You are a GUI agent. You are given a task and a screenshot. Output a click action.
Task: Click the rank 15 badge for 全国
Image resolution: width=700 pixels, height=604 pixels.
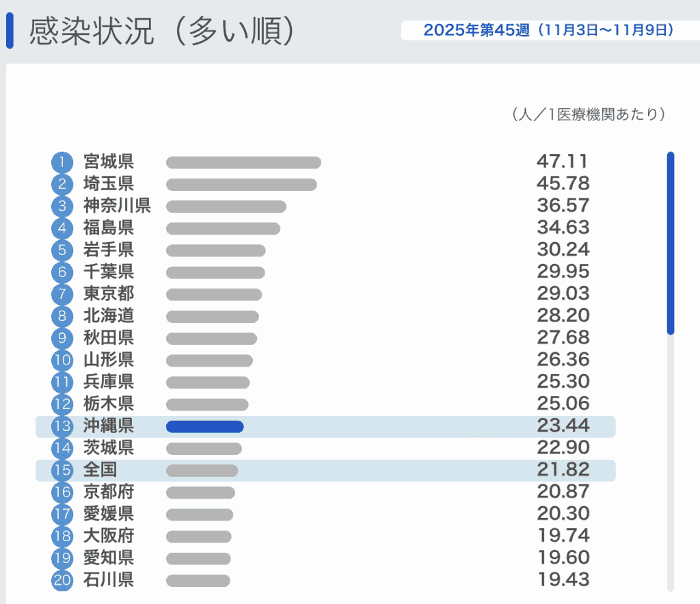[62, 470]
